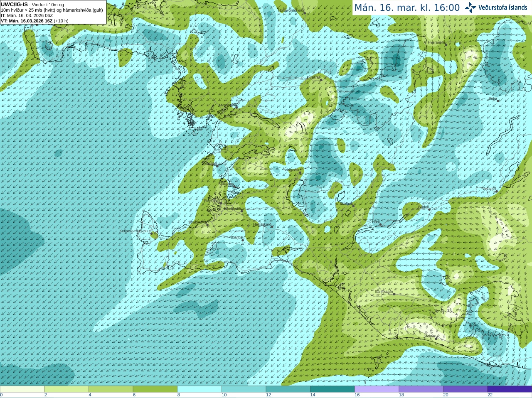This screenshot has height=398, width=532.
Task: Click the Skálholt station label
Action: tap(347, 204)
